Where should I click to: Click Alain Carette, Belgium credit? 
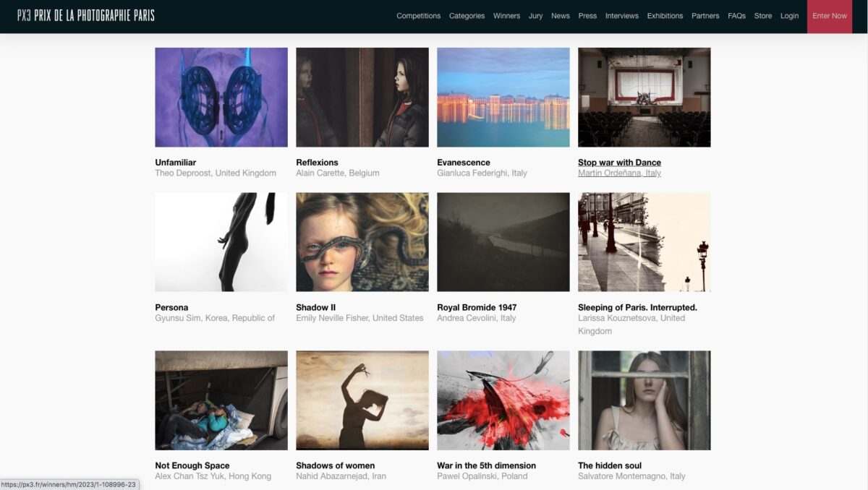(x=338, y=173)
